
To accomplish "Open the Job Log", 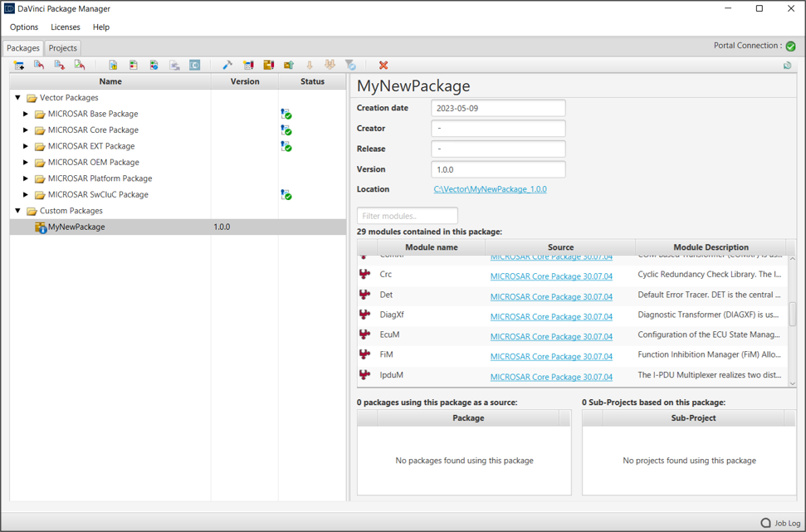I will click(x=781, y=523).
